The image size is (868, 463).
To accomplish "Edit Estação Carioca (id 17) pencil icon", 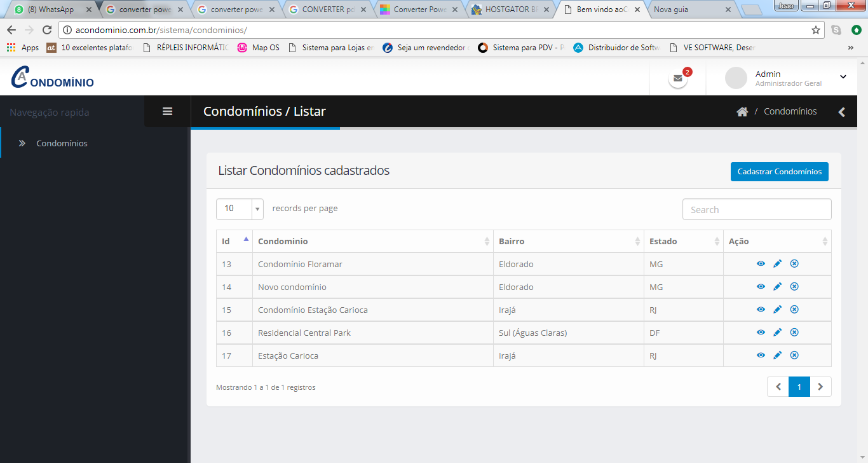I will tap(777, 356).
